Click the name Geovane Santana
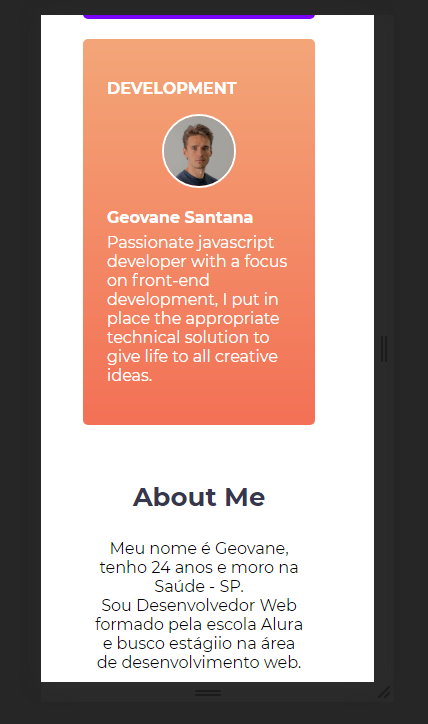The width and height of the screenshot is (428, 724). coord(180,217)
